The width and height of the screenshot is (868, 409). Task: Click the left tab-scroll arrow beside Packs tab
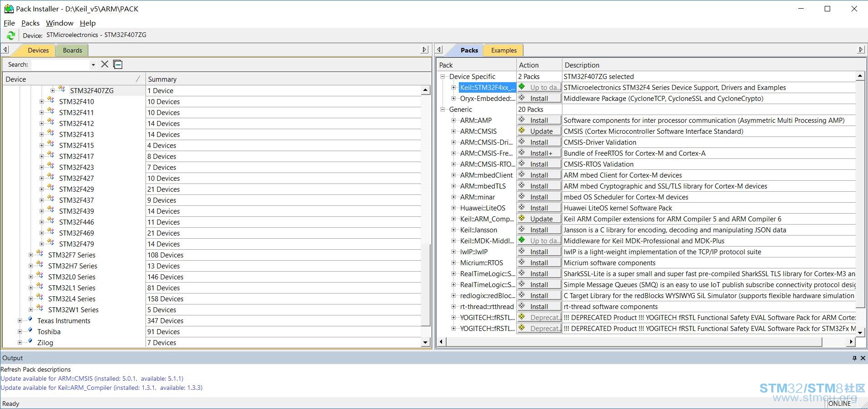point(439,50)
